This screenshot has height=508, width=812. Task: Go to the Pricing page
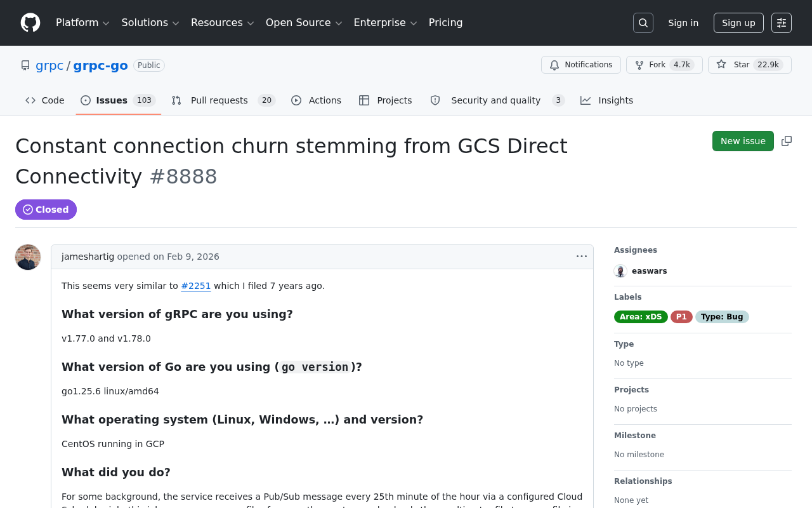[446, 23]
